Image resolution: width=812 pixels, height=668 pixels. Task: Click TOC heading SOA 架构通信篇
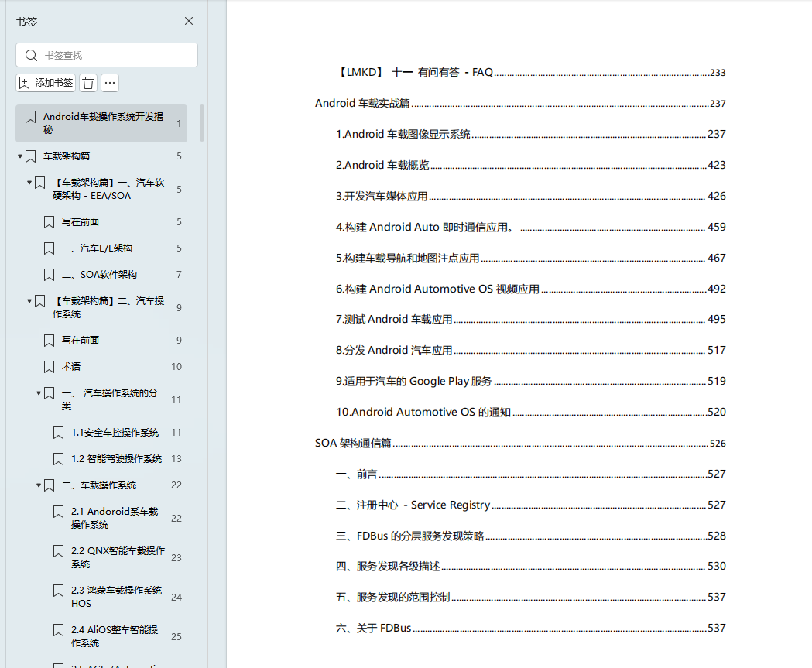(x=520, y=444)
